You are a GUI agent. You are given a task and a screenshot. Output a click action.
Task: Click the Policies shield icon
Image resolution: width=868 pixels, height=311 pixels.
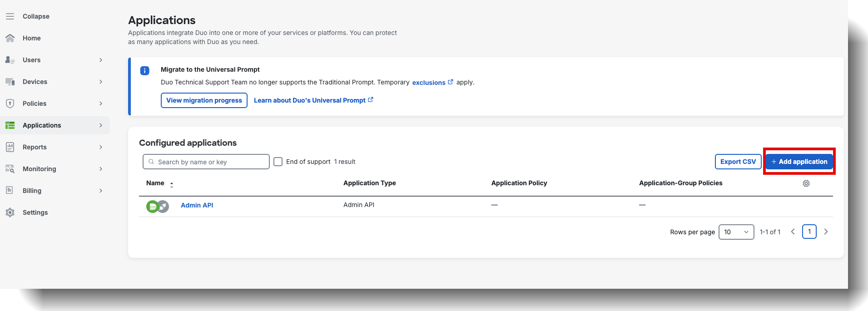click(10, 104)
